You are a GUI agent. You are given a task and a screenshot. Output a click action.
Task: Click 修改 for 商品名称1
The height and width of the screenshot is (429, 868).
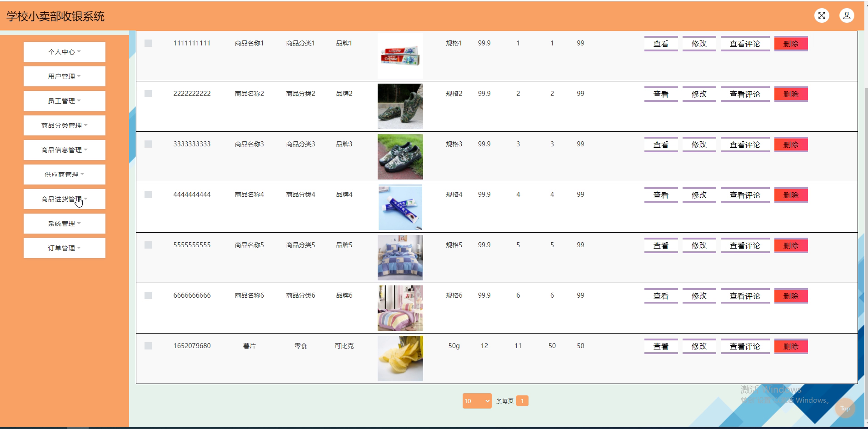[699, 44]
